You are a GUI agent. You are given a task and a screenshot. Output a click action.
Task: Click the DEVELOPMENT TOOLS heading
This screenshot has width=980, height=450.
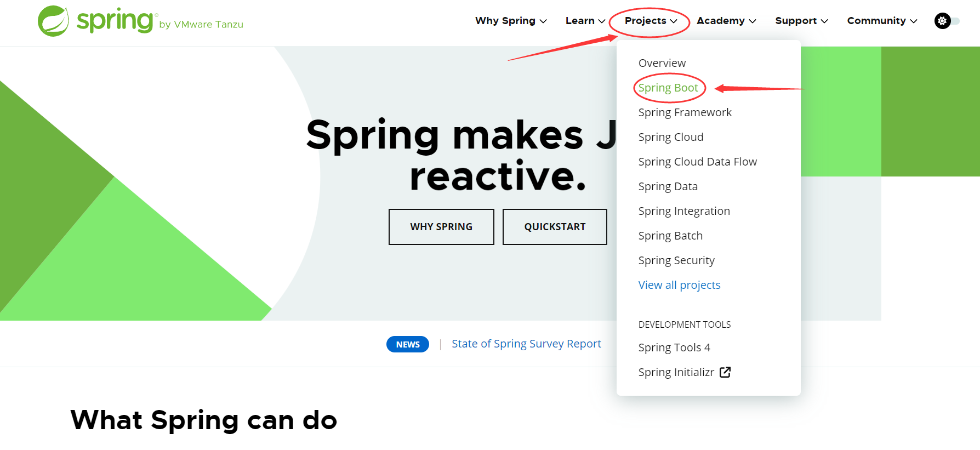pyautogui.click(x=685, y=324)
